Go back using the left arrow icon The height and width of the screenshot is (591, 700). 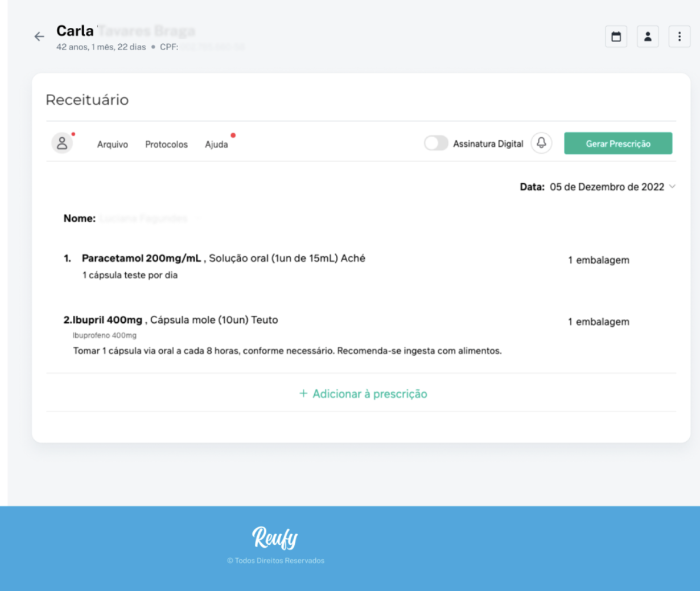(x=39, y=37)
